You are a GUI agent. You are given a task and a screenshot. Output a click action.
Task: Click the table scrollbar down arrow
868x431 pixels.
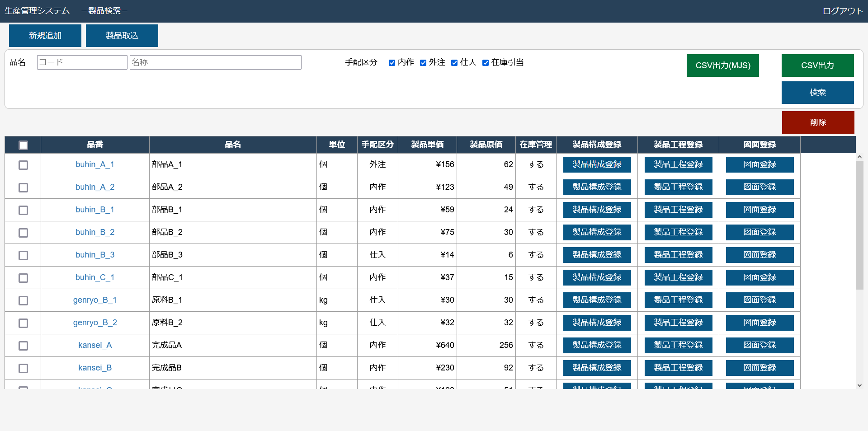859,385
